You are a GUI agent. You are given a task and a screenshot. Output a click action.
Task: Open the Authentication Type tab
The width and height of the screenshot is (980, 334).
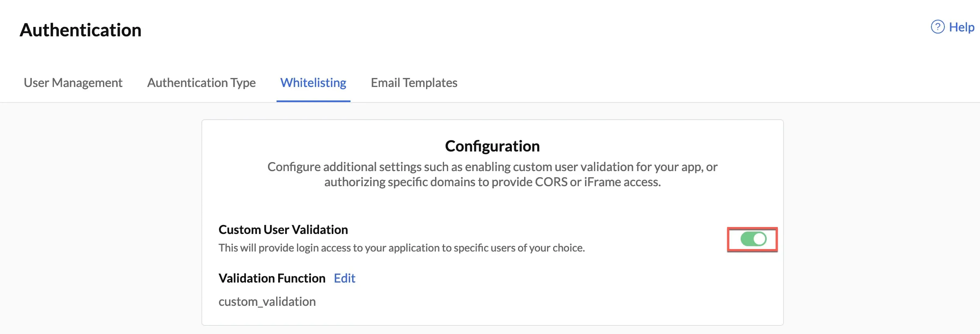(201, 82)
